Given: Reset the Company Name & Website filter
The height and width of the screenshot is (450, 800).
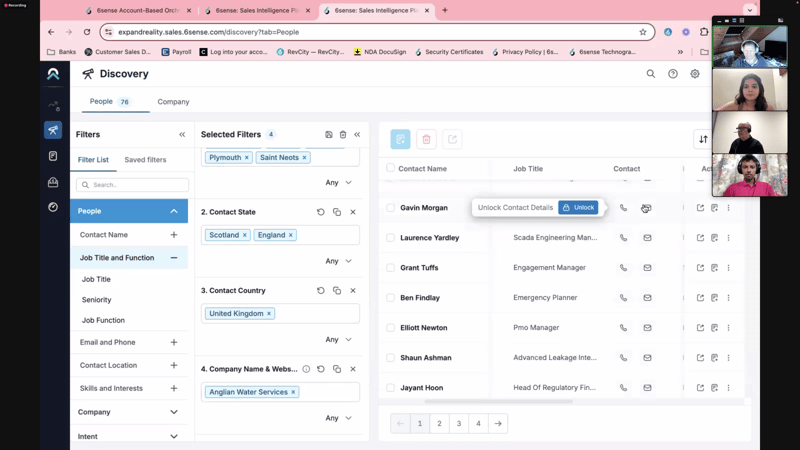Looking at the screenshot, I should (320, 369).
